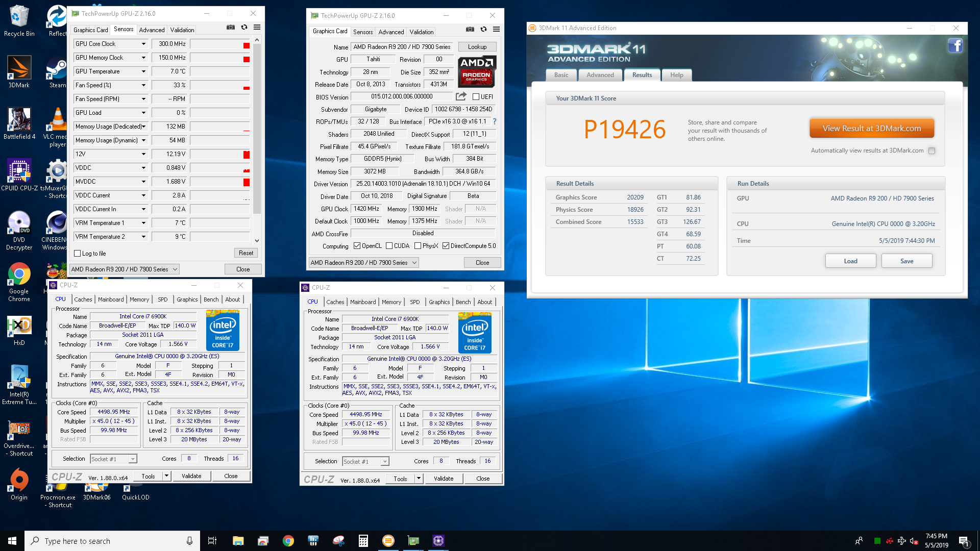Select the QuickLOD desktop icon
Viewport: 980px width, 551px height.
pyautogui.click(x=135, y=492)
